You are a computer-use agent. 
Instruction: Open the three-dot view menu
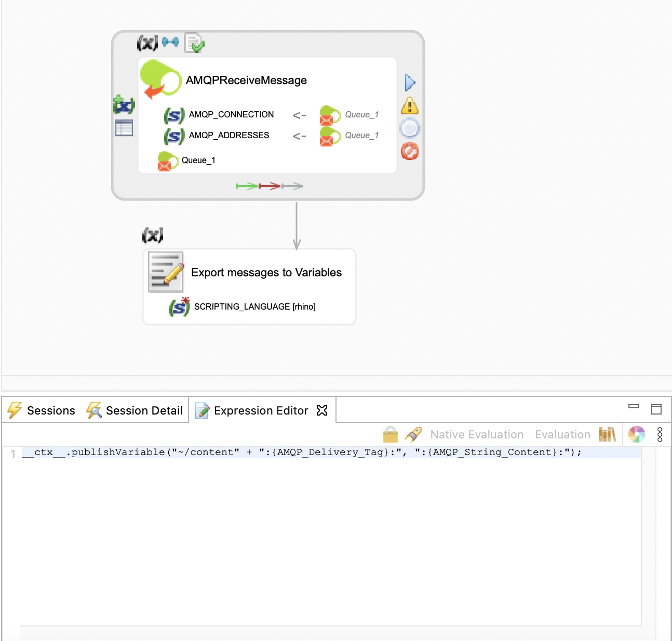660,434
